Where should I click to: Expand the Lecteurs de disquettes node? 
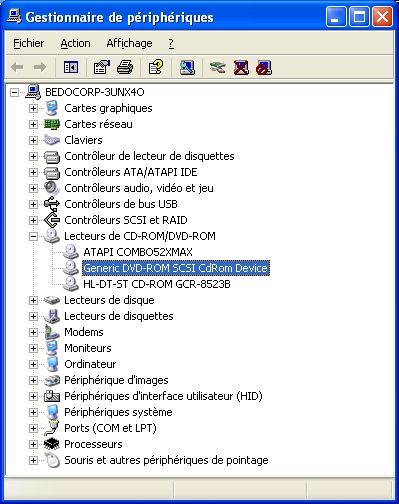pyautogui.click(x=33, y=316)
